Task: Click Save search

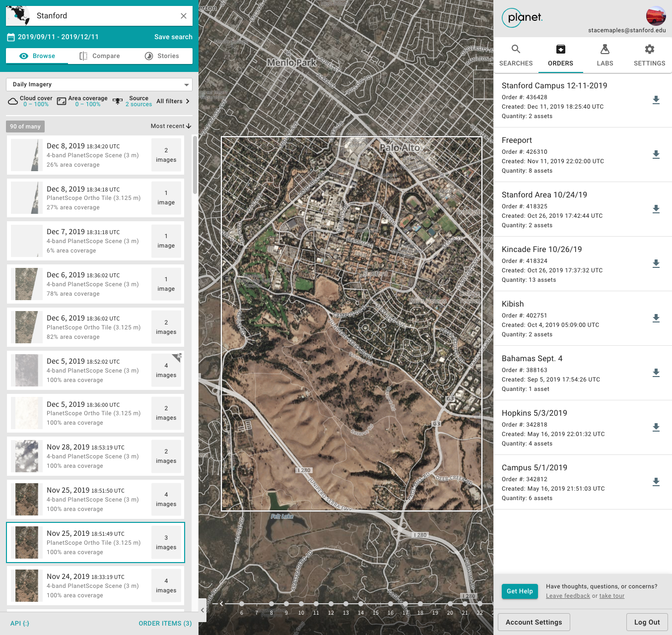Action: [173, 37]
